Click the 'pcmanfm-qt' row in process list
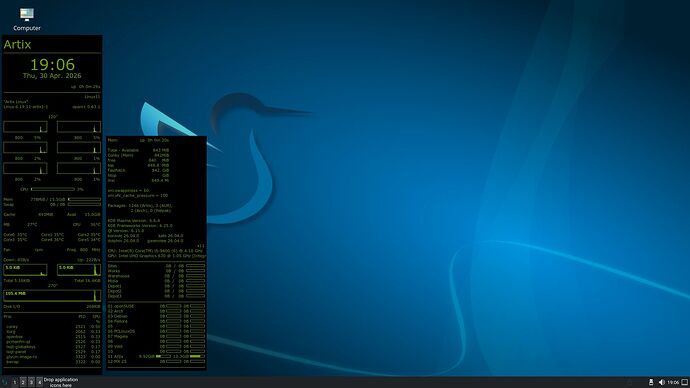The height and width of the screenshot is (388, 690). point(52,341)
